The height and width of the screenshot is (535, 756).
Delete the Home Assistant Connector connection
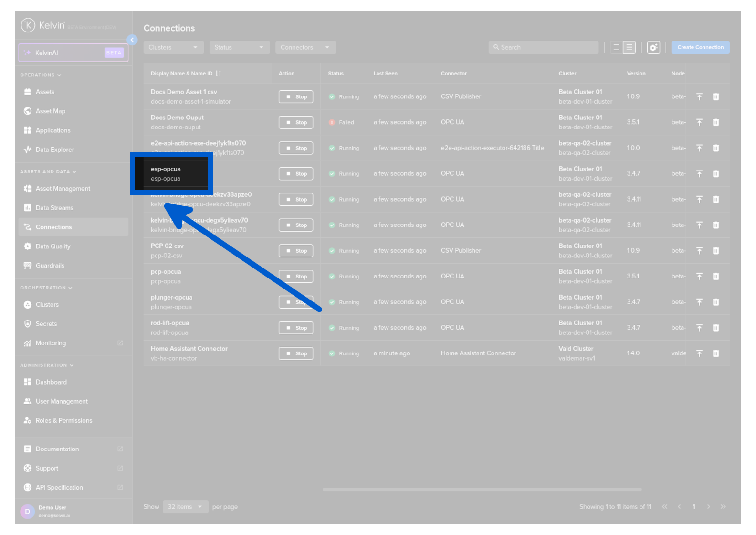tap(716, 353)
